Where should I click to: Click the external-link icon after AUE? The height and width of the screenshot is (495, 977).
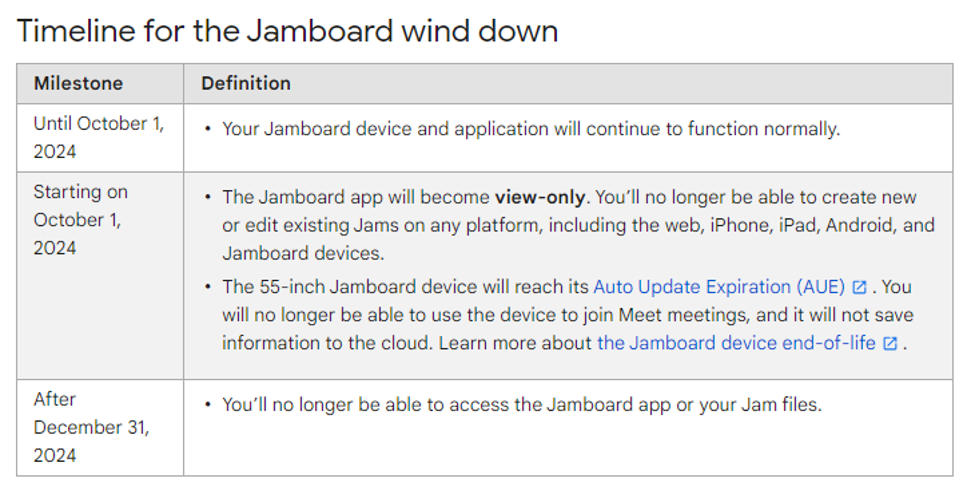860,287
